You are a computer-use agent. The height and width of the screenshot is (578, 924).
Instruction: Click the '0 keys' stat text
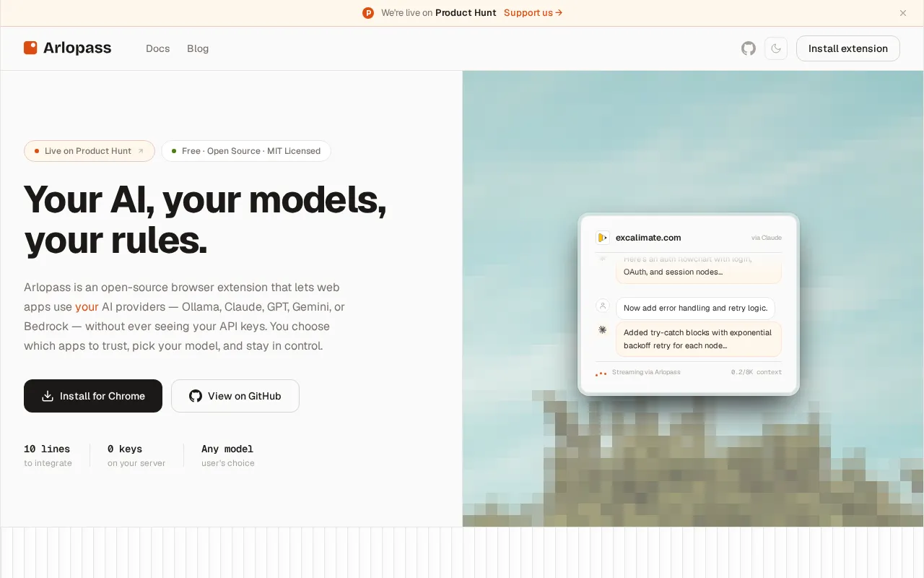(x=125, y=449)
